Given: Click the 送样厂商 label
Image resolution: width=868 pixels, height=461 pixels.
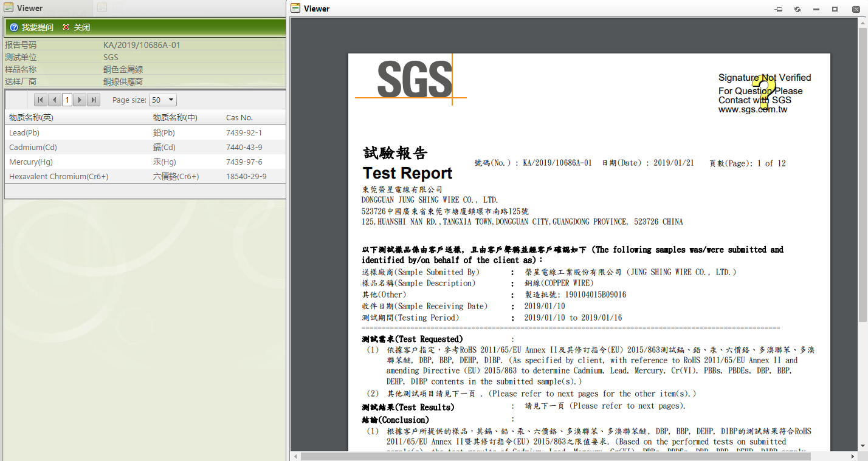Looking at the screenshot, I should click(21, 81).
